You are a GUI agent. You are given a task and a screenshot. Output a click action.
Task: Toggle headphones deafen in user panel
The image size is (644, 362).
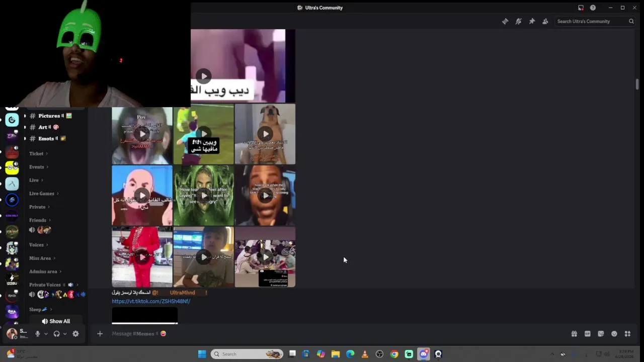56,333
